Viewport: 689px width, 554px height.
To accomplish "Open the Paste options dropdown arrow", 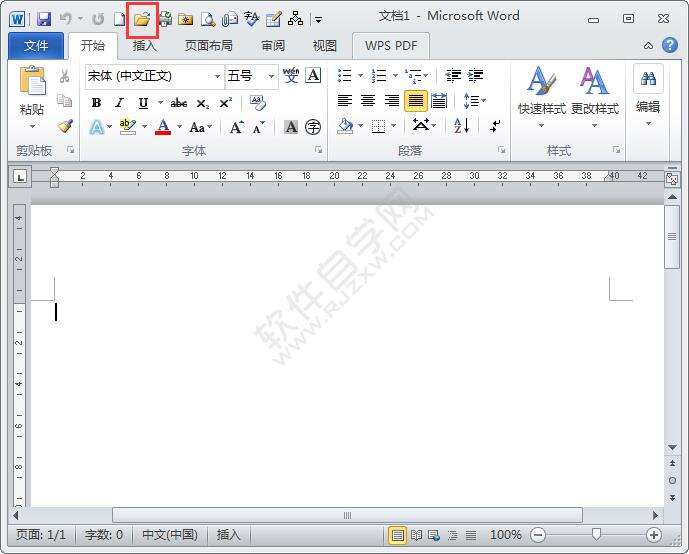I will 32,127.
